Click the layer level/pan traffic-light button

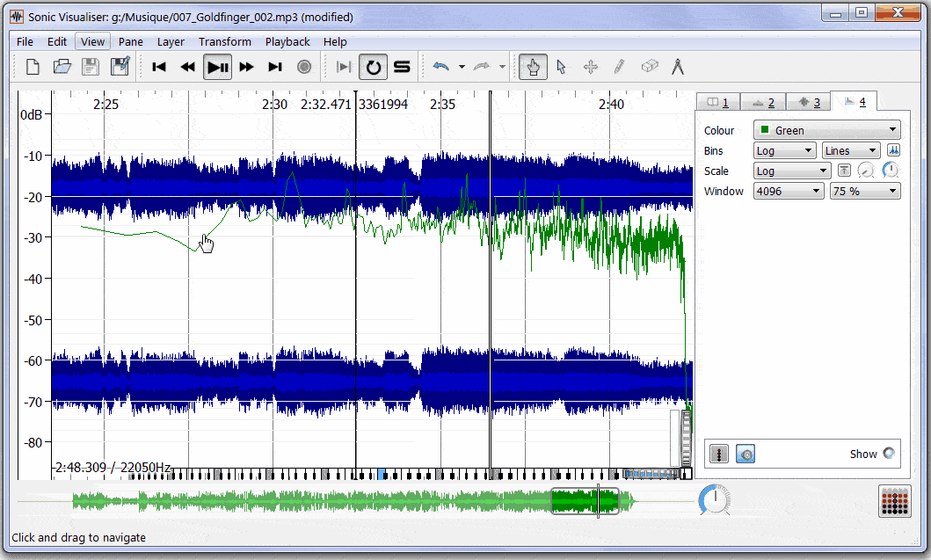[x=719, y=455]
